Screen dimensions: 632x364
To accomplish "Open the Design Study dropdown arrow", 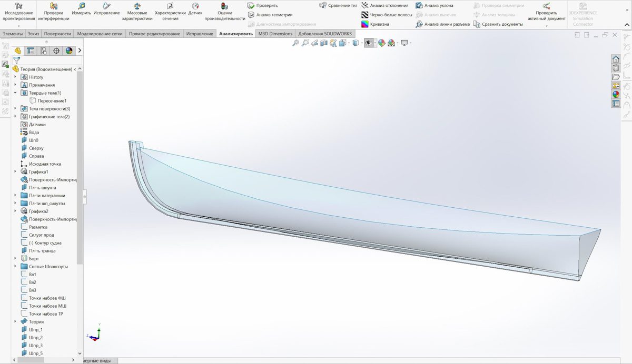I will [18, 26].
